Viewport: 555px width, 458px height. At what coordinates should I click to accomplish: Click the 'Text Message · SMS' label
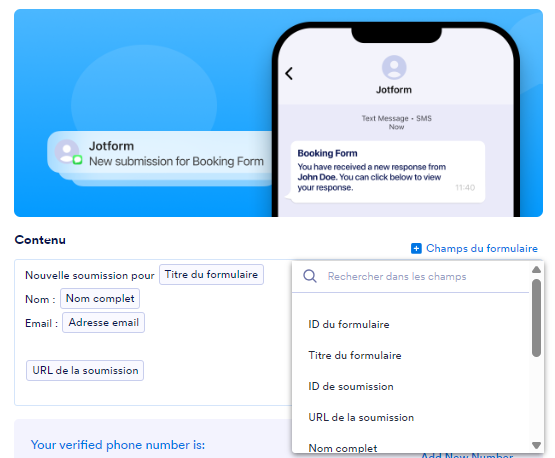396,118
